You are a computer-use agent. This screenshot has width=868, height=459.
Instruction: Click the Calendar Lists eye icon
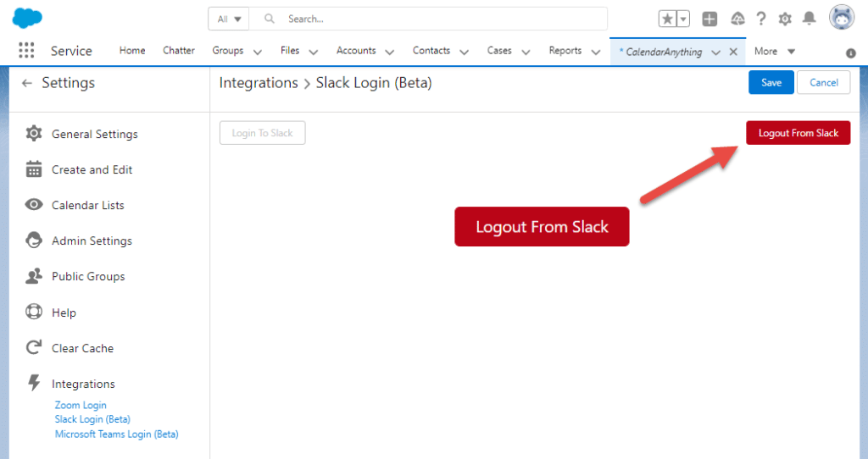[x=34, y=205]
